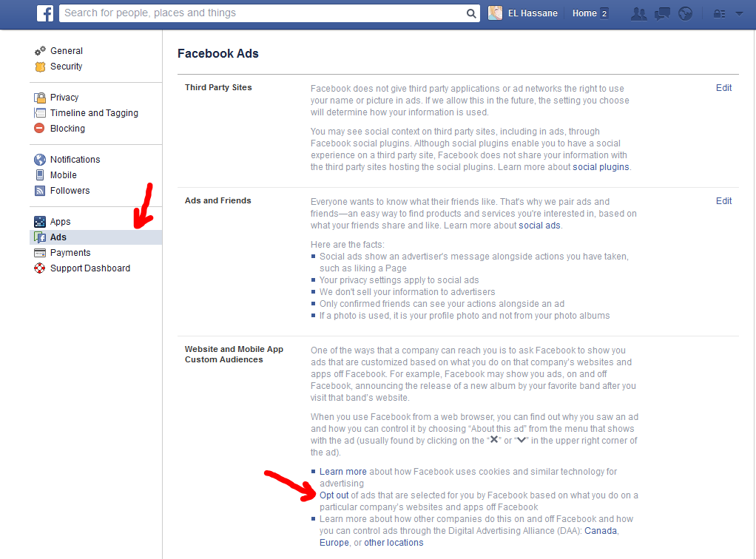This screenshot has height=559, width=756.
Task: Click the Followers RSS icon
Action: 40,190
